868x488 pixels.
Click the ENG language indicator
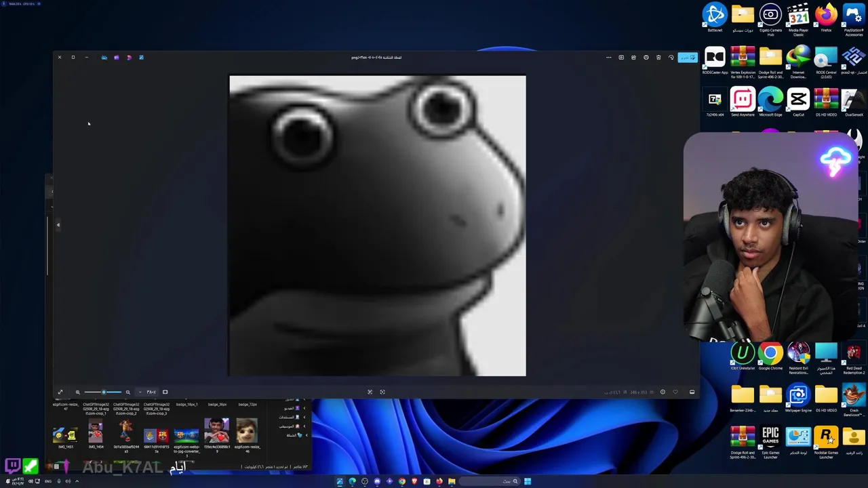tap(49, 482)
